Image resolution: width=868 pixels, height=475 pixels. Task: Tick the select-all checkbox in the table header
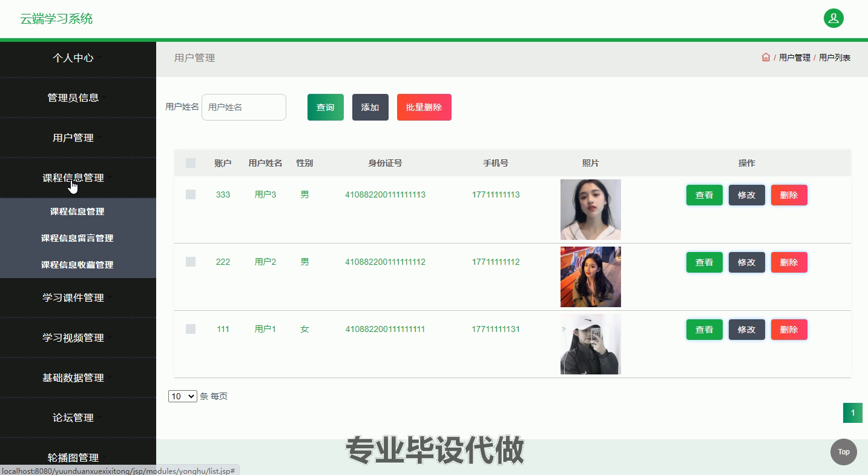pyautogui.click(x=191, y=163)
